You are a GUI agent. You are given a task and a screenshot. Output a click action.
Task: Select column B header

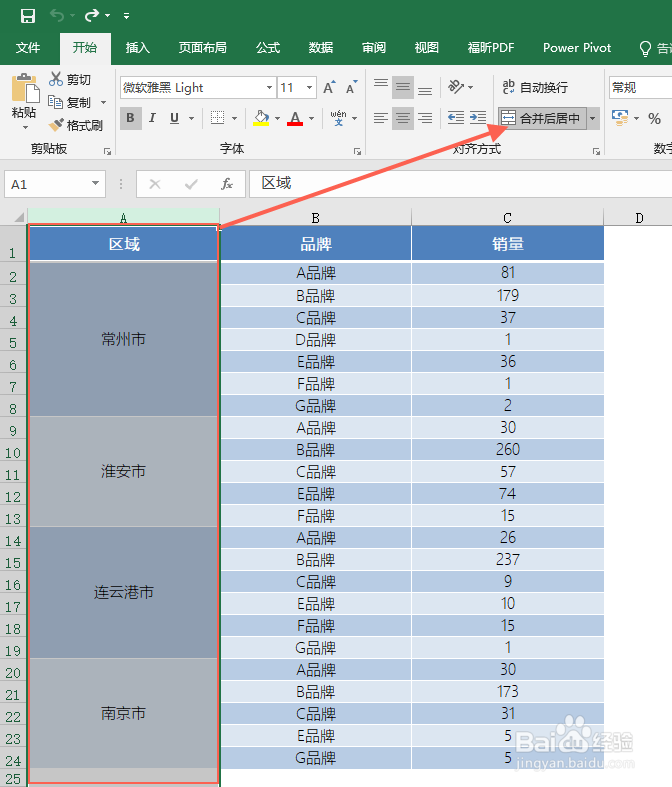click(x=315, y=218)
